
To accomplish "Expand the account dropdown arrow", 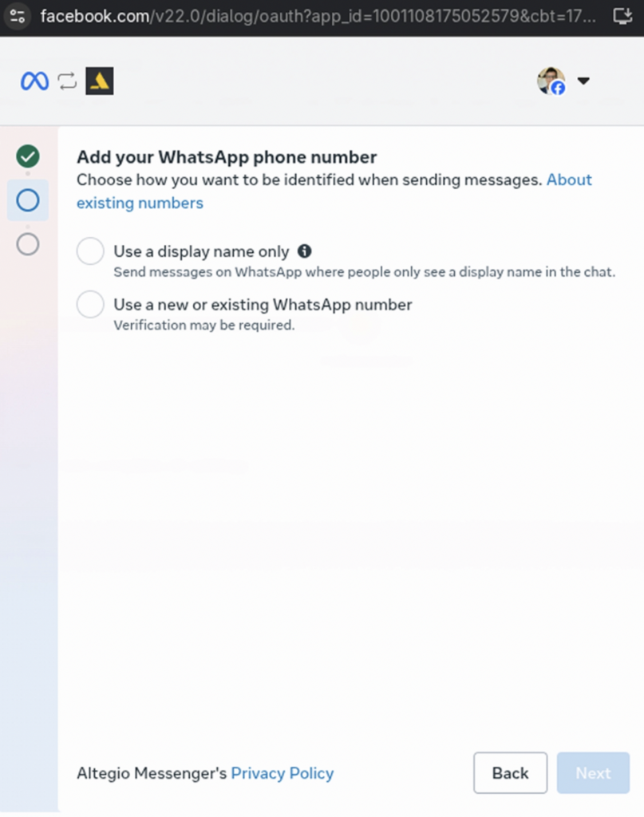I will tap(583, 81).
